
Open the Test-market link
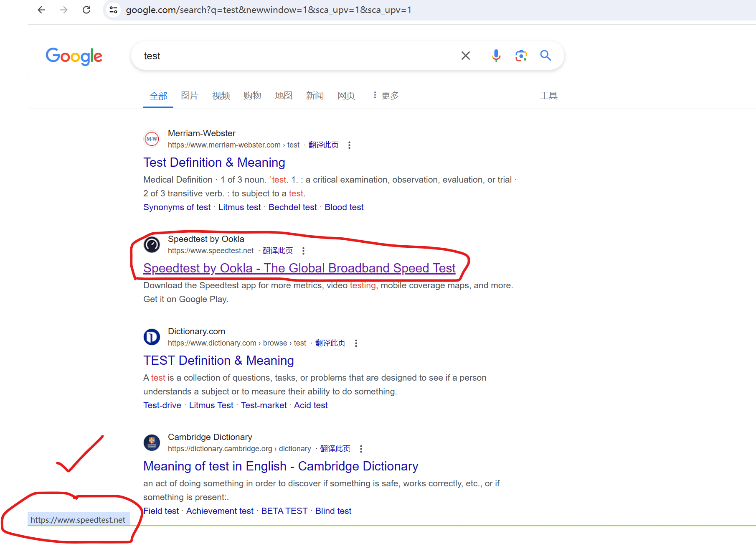pos(264,405)
